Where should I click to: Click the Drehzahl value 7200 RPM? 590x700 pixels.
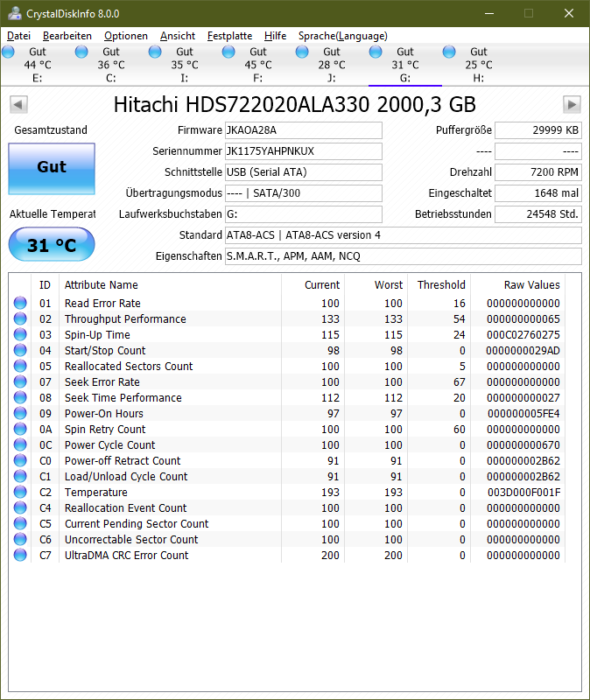coord(538,172)
